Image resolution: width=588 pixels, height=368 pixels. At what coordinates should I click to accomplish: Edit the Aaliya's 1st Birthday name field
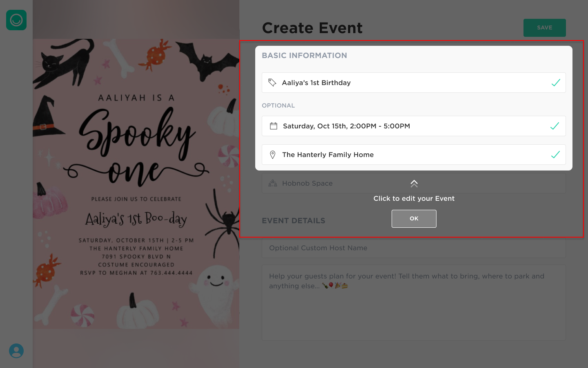click(x=414, y=83)
